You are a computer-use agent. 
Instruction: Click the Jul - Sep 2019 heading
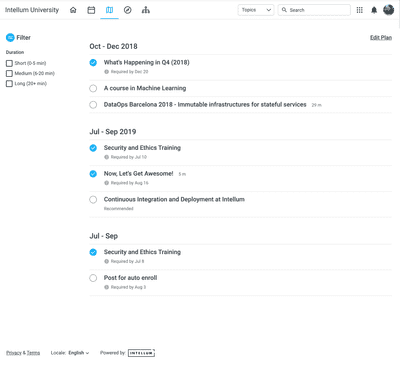pos(113,132)
